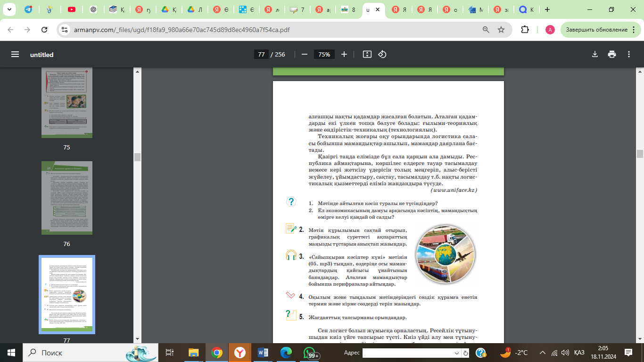
Task: Zoom in on the PDF with plus
Action: pos(344,54)
